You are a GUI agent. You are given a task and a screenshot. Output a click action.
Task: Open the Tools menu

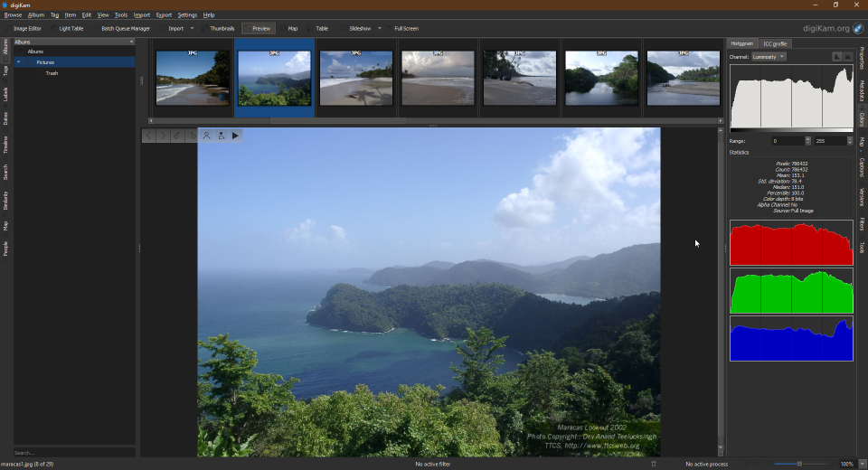point(120,15)
